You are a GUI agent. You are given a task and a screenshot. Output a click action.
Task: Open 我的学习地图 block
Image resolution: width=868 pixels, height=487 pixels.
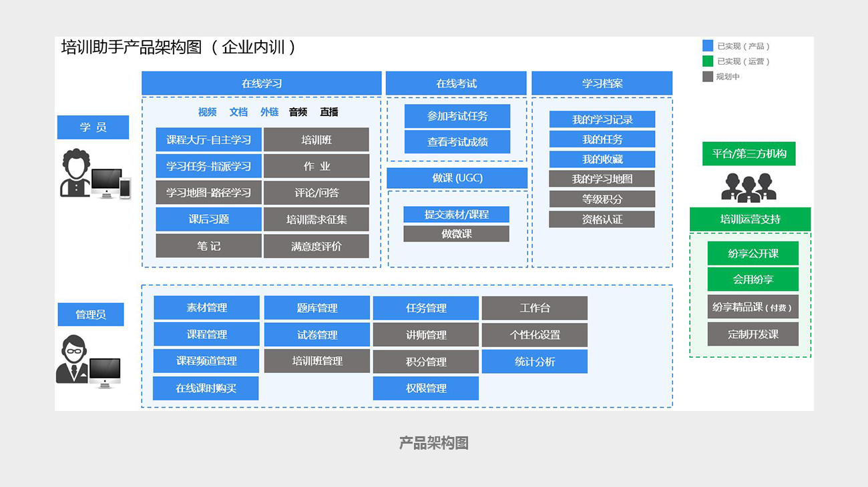602,179
